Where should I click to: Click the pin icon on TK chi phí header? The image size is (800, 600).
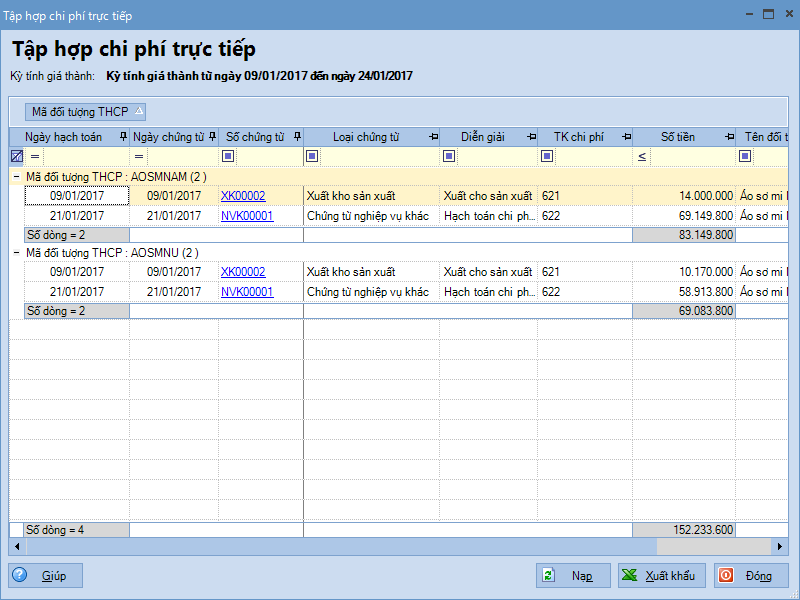[625, 137]
